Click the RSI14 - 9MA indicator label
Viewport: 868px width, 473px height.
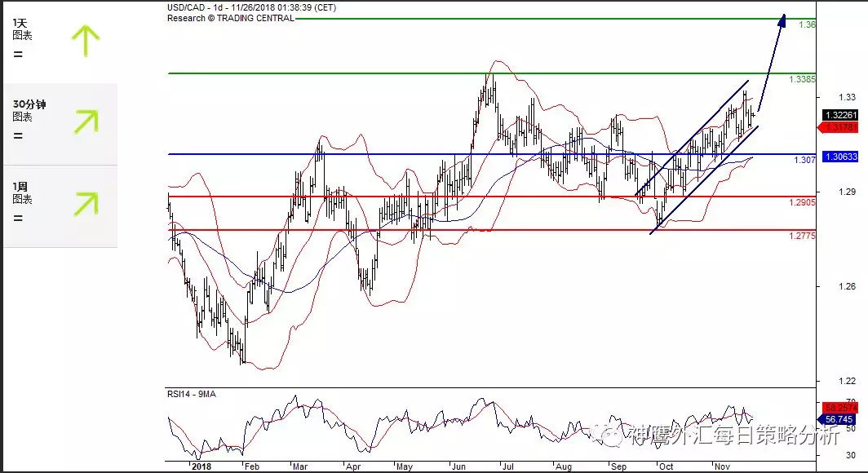194,394
